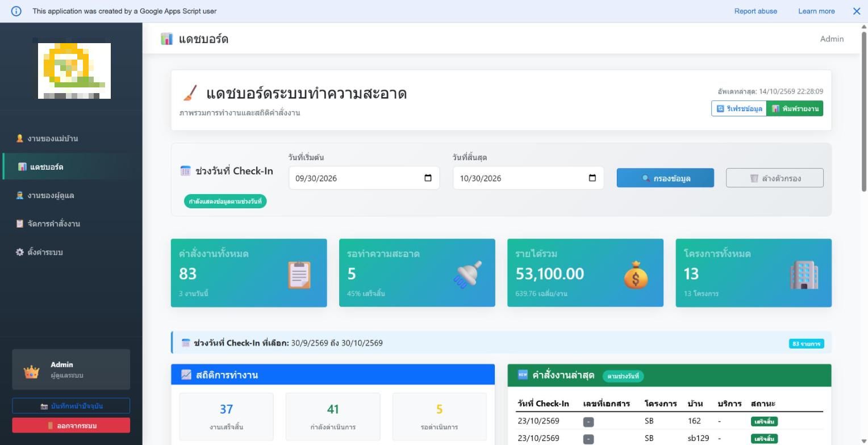Click the กำลังแสดงข้อมูลตามช่วงวันที่ badge
Viewport: 868px width, 445px height.
click(x=226, y=201)
